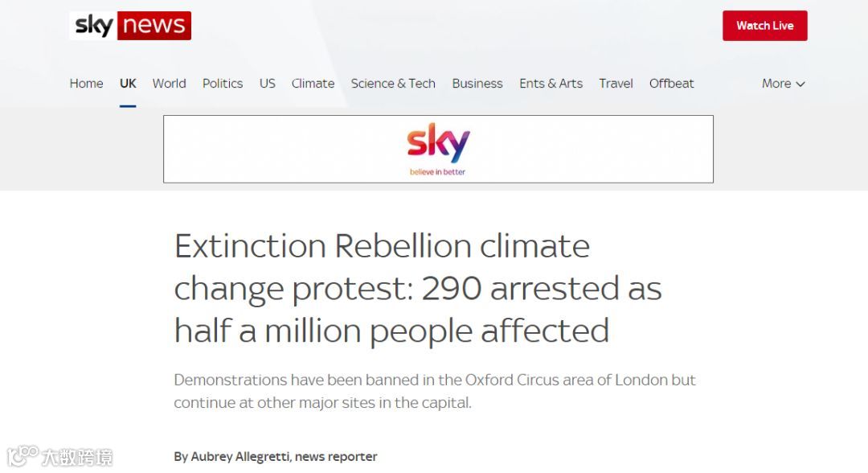Open the Travel section
Screen dimensions: 868x473
click(616, 84)
